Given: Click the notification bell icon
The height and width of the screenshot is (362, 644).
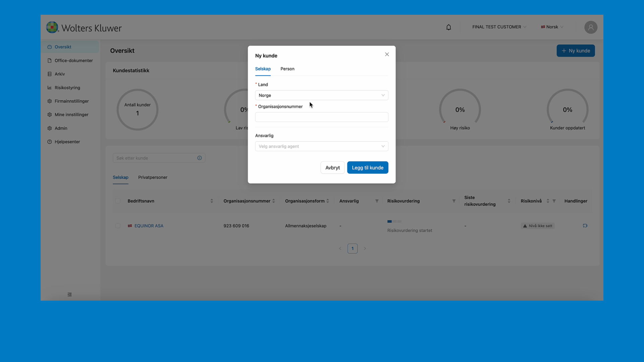Looking at the screenshot, I should point(448,27).
